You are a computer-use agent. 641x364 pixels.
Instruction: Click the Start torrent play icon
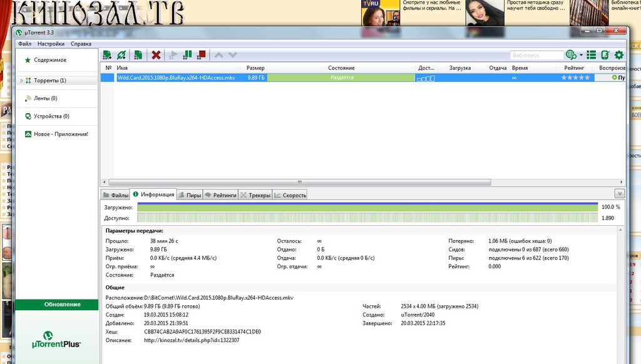tap(173, 55)
